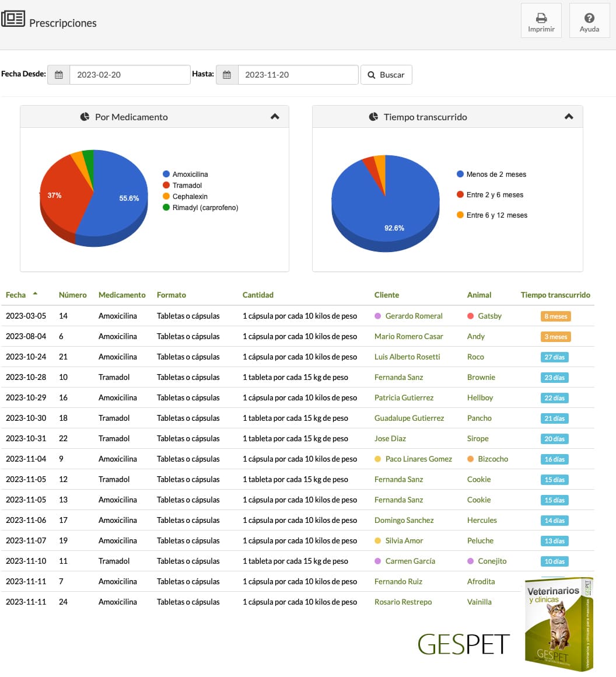Click the pie icon in Tiempo transcurrido header
Image resolution: width=616 pixels, height=677 pixels.
pos(373,117)
